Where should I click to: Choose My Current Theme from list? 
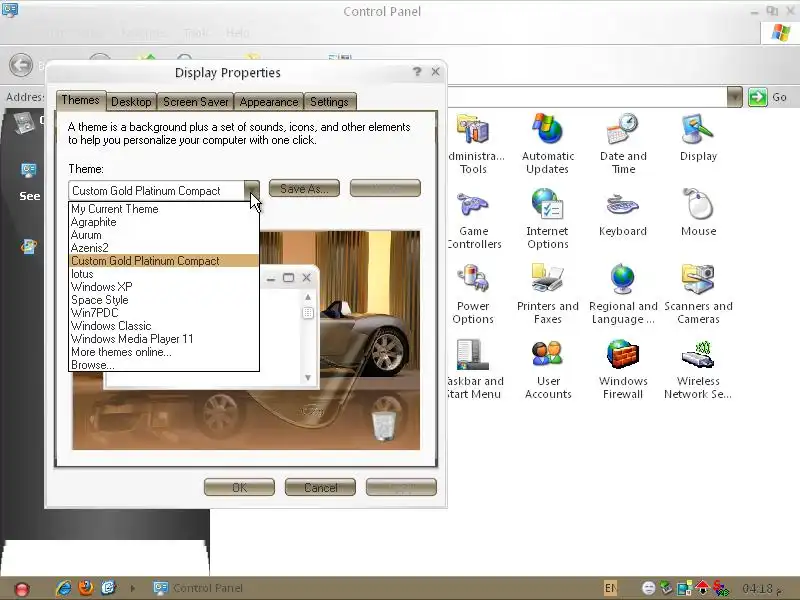[x=164, y=209]
